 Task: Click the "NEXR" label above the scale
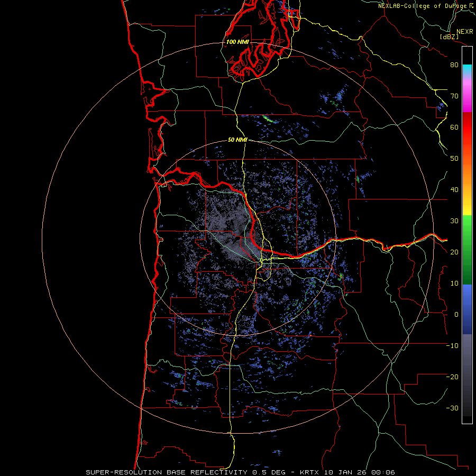(464, 32)
